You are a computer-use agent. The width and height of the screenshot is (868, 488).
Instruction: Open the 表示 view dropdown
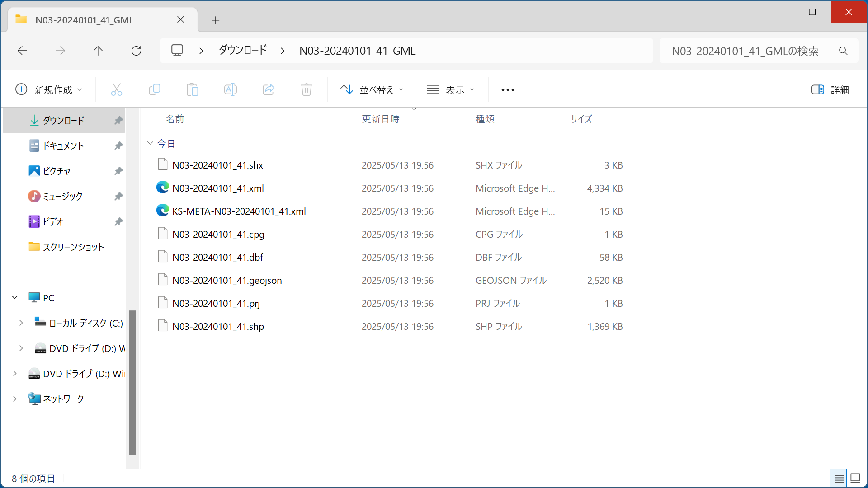pos(451,89)
